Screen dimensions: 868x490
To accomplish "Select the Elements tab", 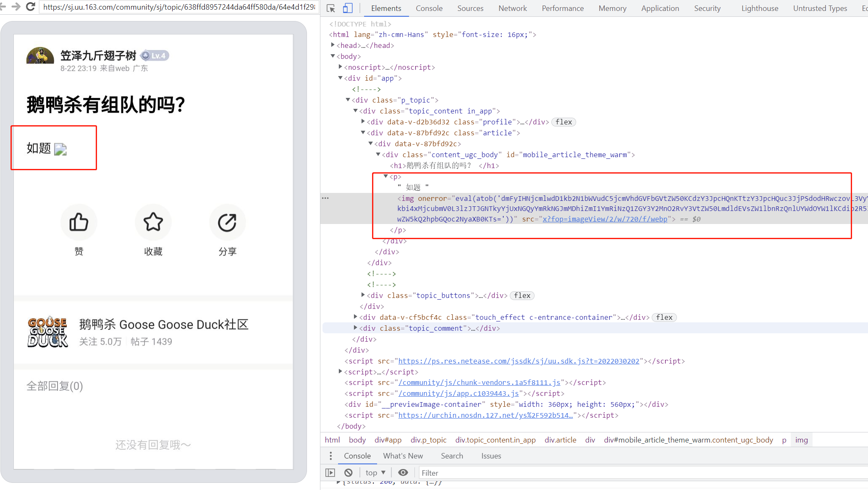I will point(386,8).
